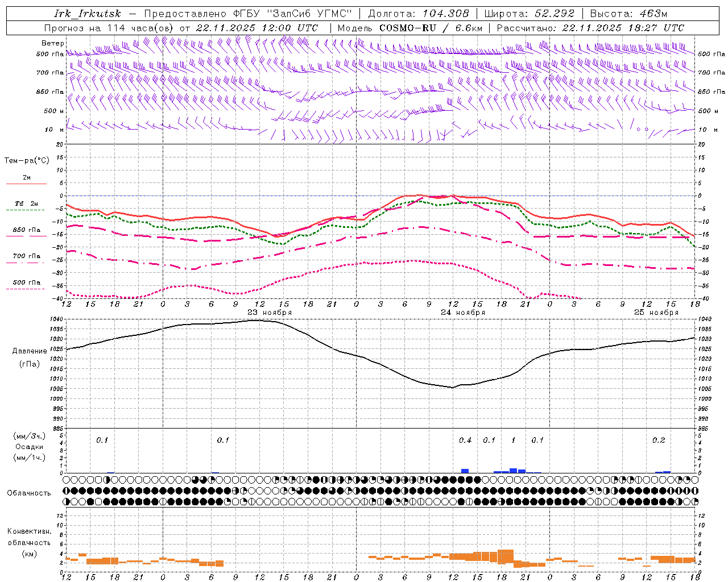The image size is (728, 582).
Task: Click the blue precipitation bar below the "0.4" value
Action: pyautogui.click(x=465, y=471)
